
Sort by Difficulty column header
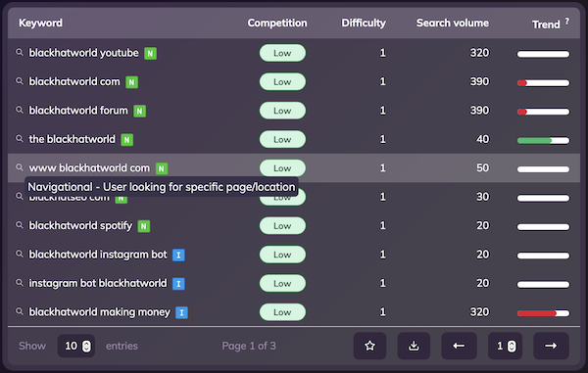tap(364, 23)
